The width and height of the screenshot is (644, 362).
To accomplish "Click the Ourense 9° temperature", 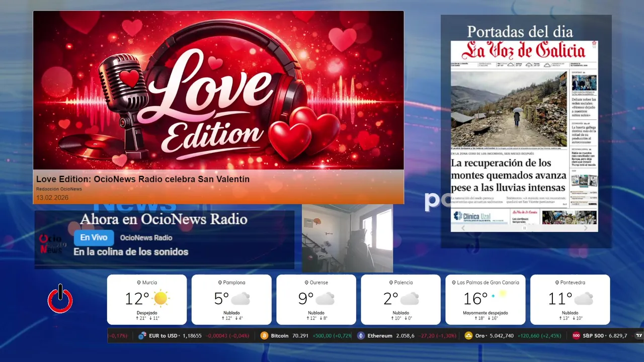I will [306, 299].
